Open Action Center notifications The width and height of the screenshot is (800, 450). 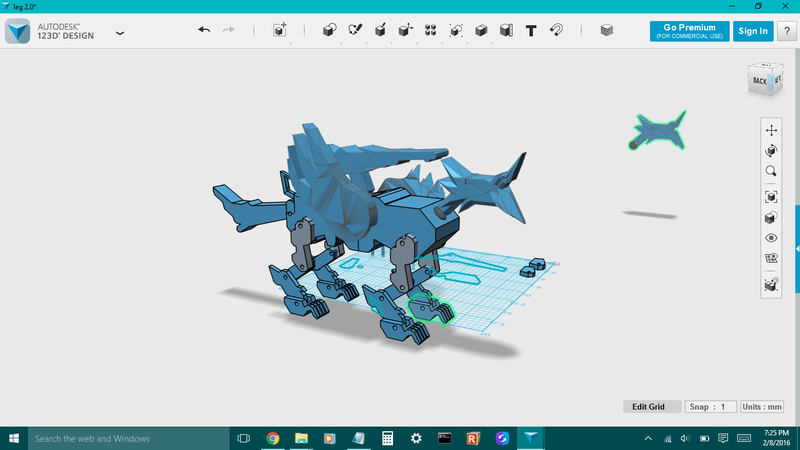click(723, 438)
